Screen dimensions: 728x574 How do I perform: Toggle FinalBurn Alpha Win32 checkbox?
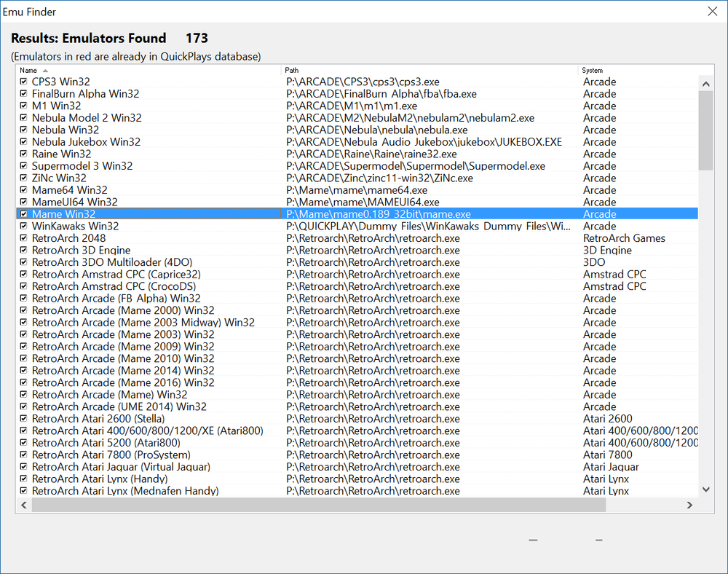(x=24, y=93)
